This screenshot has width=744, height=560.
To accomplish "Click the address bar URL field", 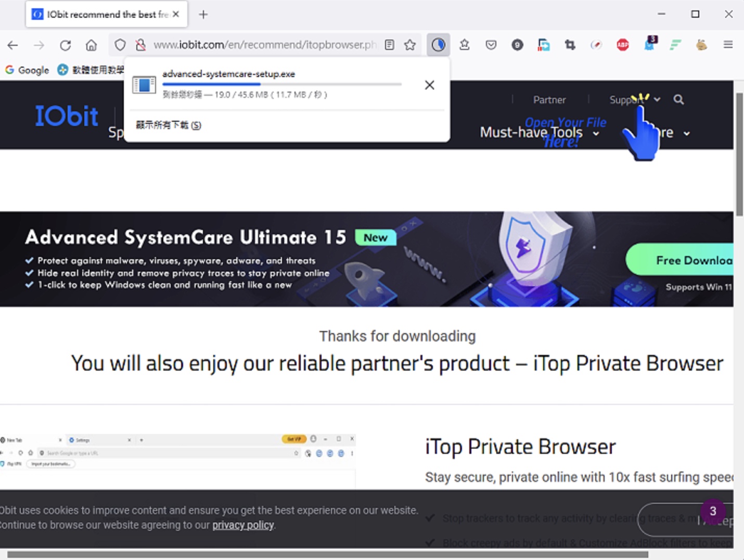I will [x=265, y=45].
